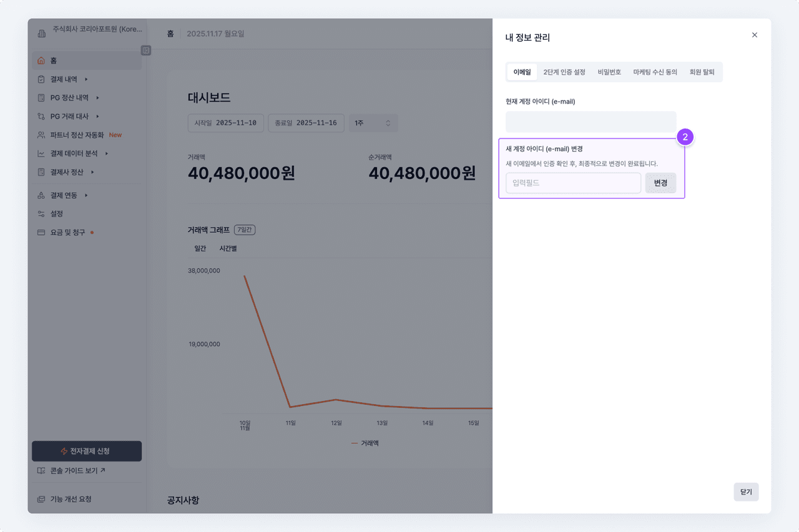Click the 요금 및 청구 card icon

click(41, 233)
